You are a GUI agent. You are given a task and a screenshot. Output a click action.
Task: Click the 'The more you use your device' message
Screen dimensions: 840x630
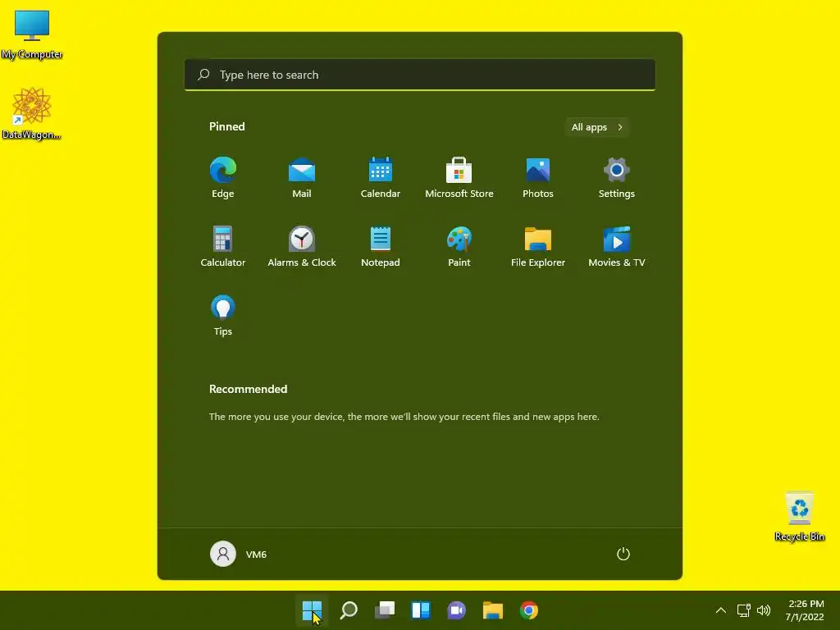pos(404,416)
